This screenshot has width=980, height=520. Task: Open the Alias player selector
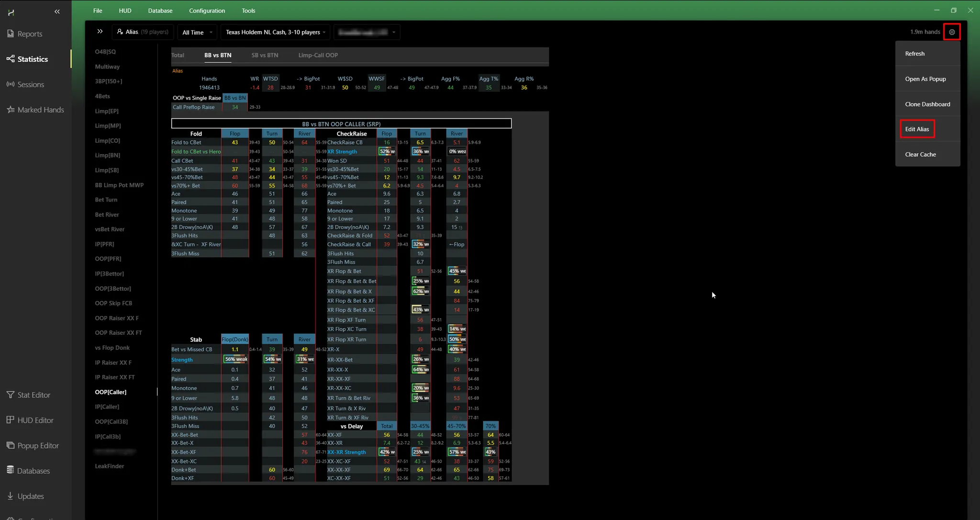click(x=143, y=32)
